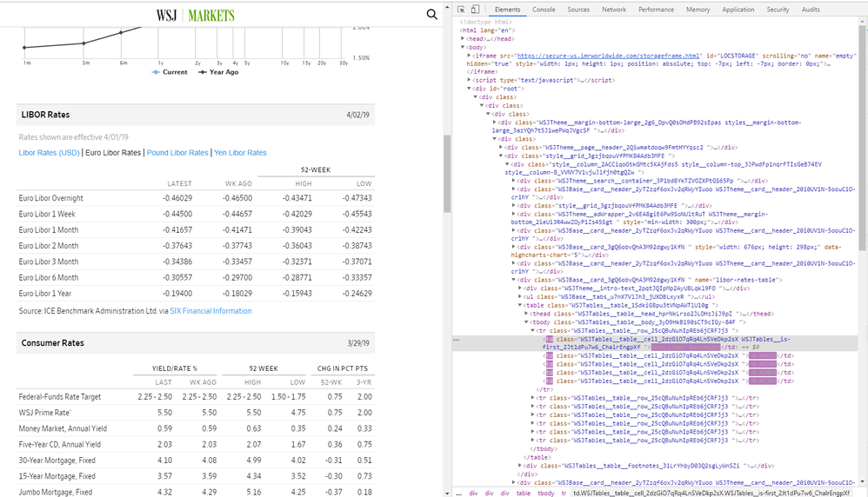Image resolution: width=868 pixels, height=497 pixels.
Task: Click Money Market, Annual Yield row
Action: pyautogui.click(x=196, y=428)
